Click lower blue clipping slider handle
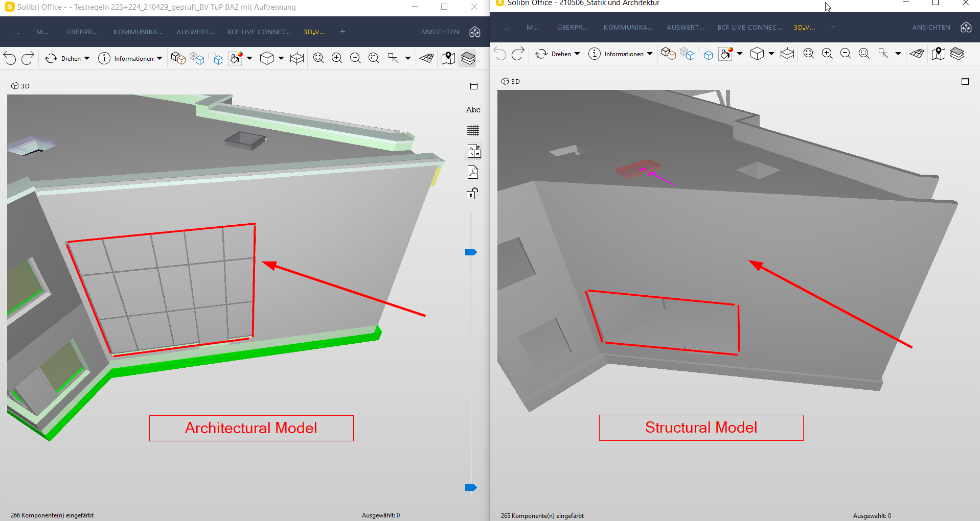 [x=471, y=487]
